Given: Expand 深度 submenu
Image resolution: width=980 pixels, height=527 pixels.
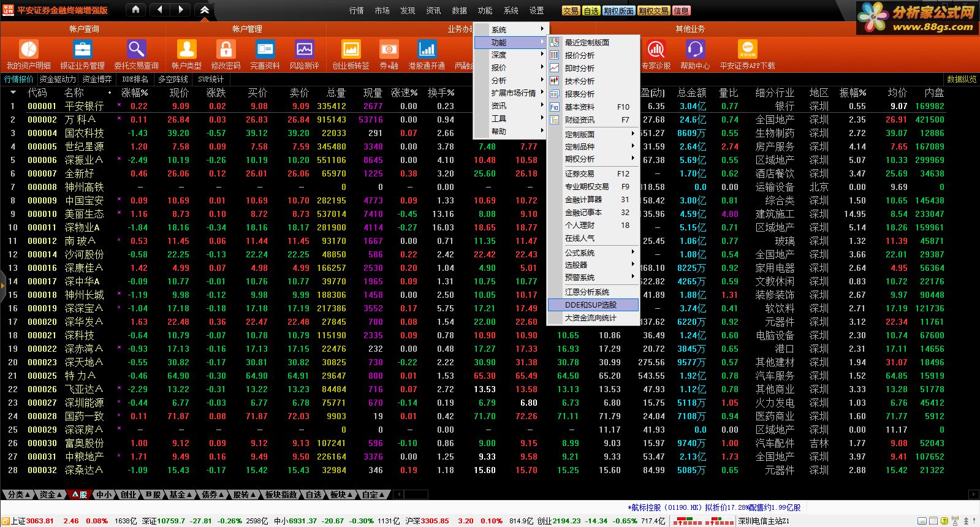Looking at the screenshot, I should (x=510, y=55).
